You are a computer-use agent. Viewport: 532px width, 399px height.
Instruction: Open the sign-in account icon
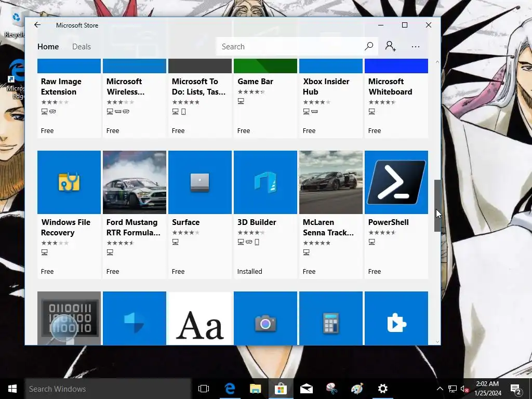coord(390,46)
